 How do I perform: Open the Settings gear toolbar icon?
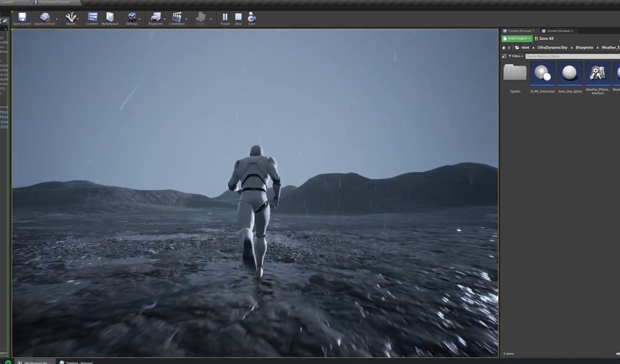(x=132, y=18)
